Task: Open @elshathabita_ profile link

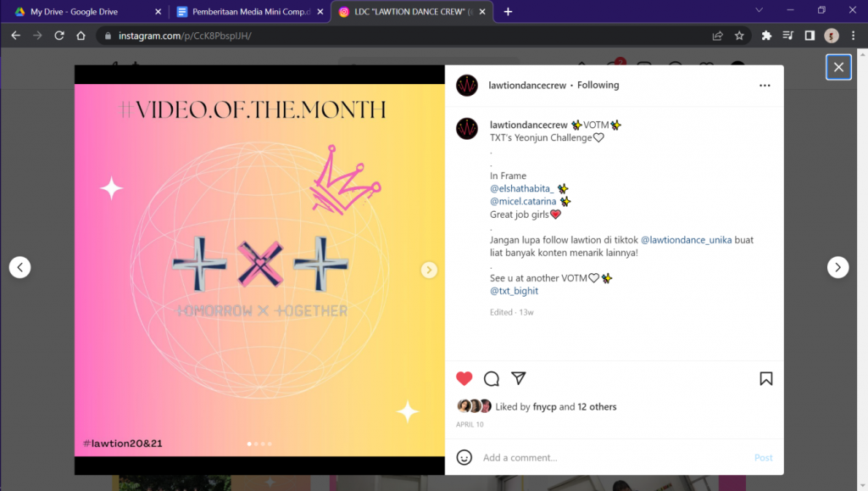Action: [x=521, y=188]
